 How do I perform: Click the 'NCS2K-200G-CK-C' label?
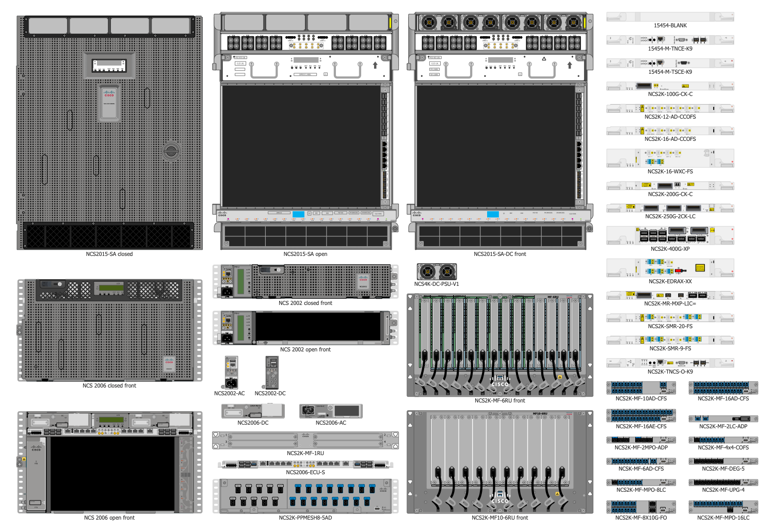click(x=670, y=194)
